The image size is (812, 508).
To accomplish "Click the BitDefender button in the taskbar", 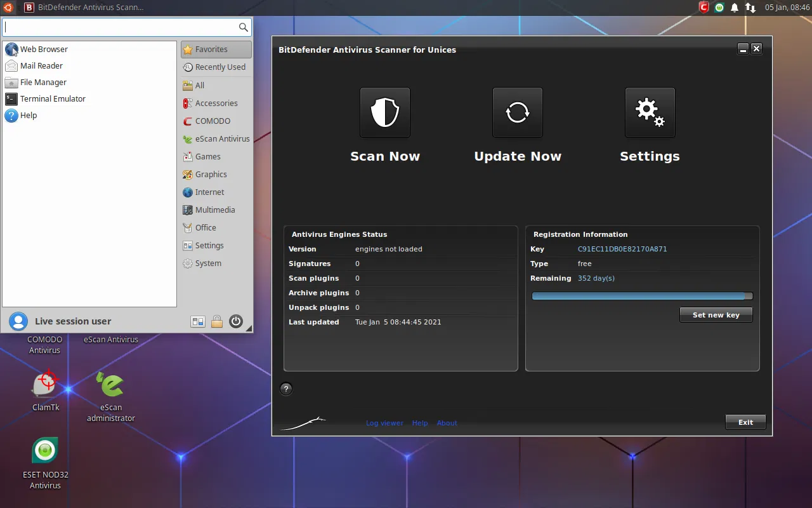I will [x=83, y=8].
